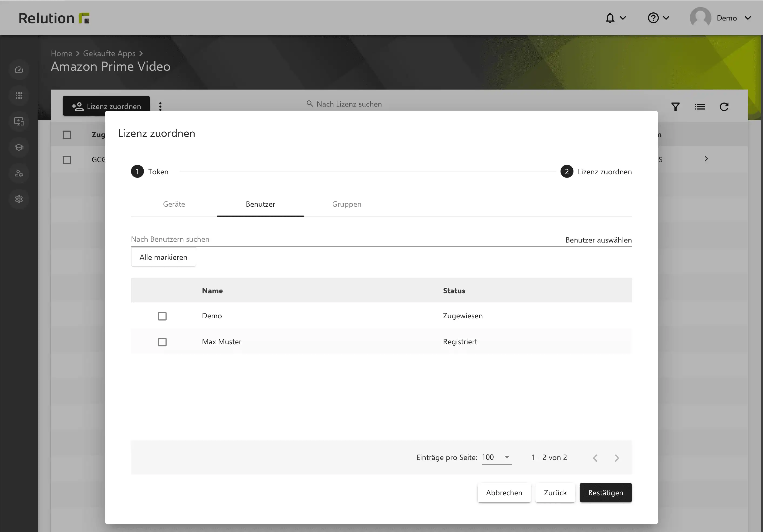
Task: Tick the checkbox for Max Muster
Action: 162,342
